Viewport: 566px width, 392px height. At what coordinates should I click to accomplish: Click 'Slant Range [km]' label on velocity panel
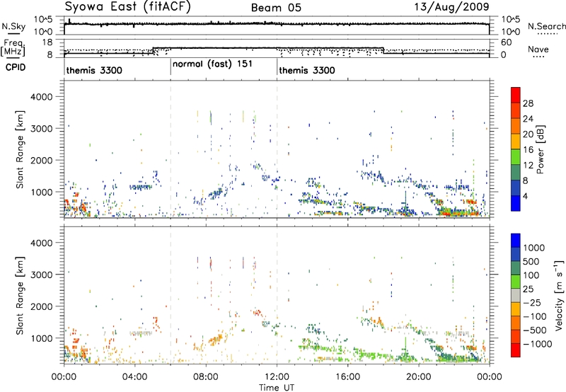coord(21,296)
